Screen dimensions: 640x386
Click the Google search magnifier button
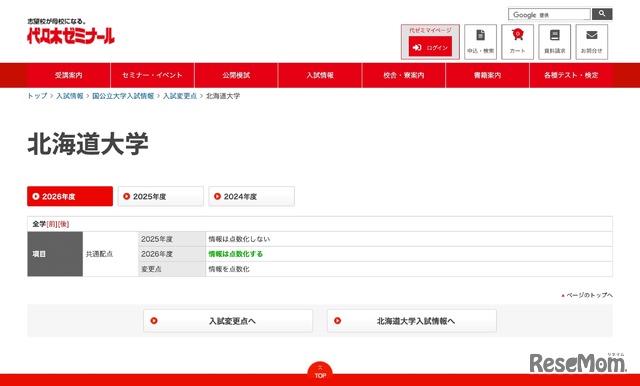click(602, 14)
